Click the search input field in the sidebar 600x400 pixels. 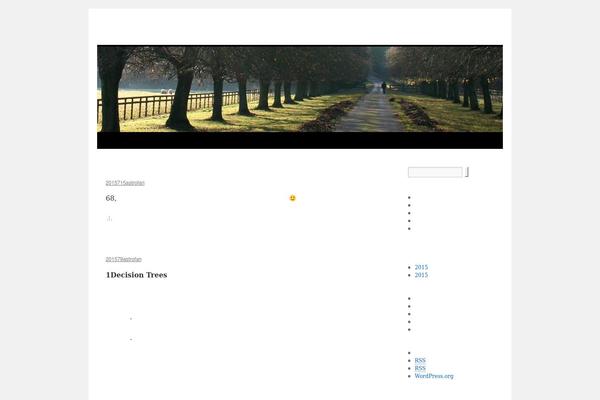[x=435, y=172]
